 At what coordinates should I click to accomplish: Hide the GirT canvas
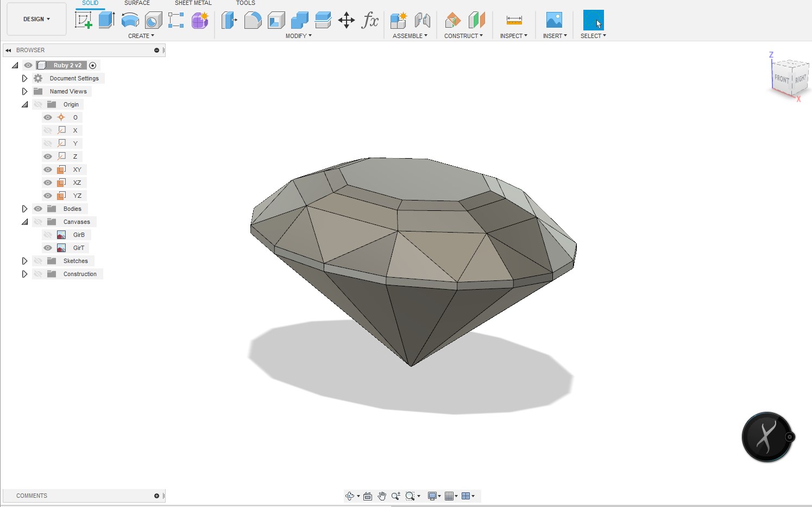point(48,248)
